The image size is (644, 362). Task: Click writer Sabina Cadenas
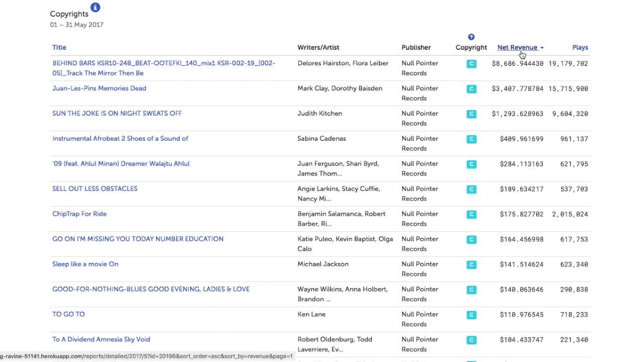(321, 138)
